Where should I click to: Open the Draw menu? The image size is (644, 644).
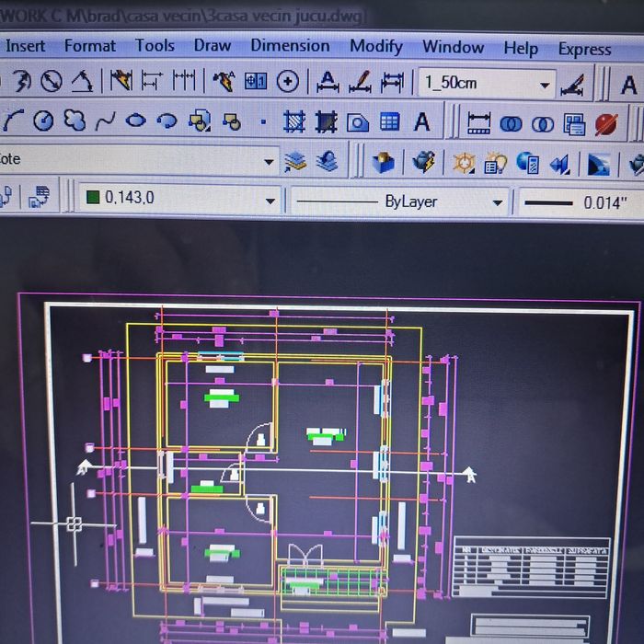[213, 46]
